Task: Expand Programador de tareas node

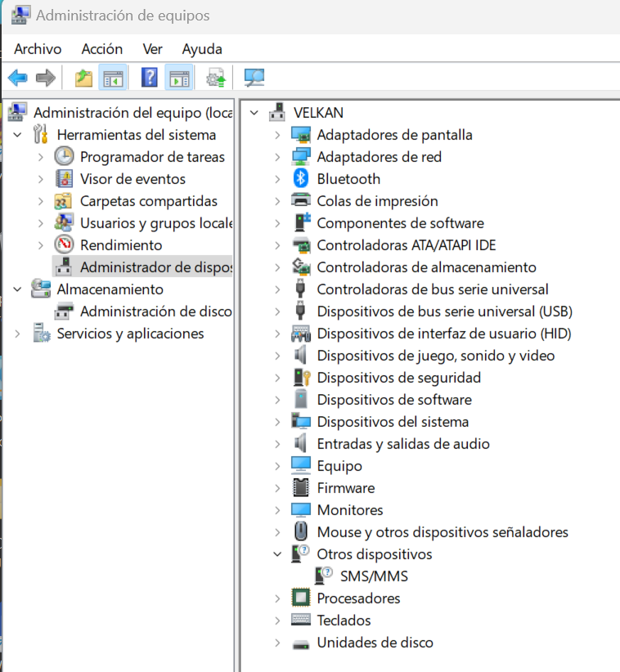Action: (x=41, y=157)
